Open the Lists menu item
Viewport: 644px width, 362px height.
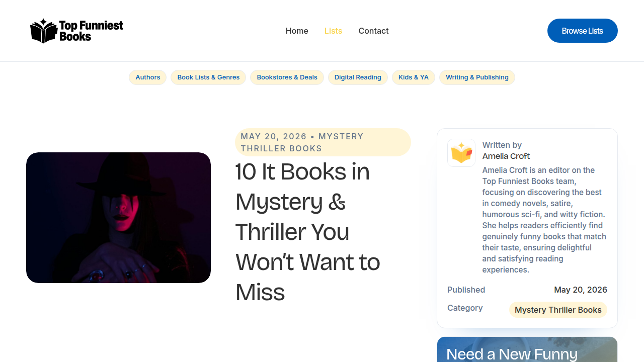coord(333,31)
